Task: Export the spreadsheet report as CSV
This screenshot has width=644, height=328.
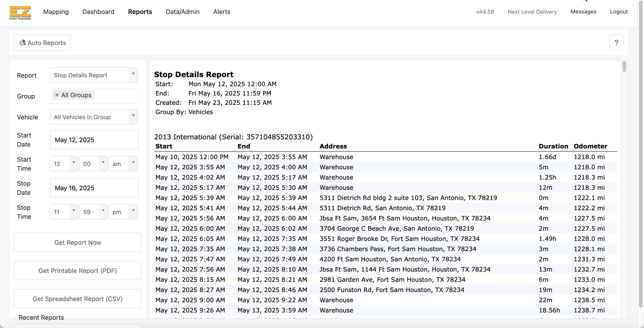Action: click(x=78, y=299)
